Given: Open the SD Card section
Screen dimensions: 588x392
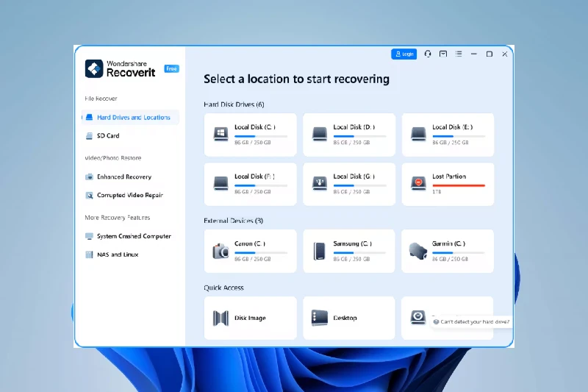Looking at the screenshot, I should coord(108,136).
